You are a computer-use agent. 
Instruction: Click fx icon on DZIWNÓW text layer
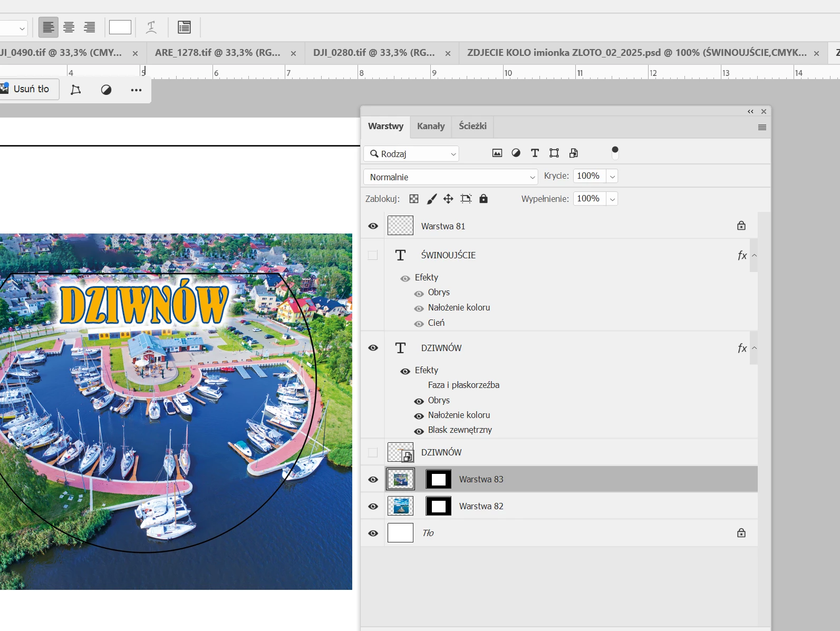point(742,348)
